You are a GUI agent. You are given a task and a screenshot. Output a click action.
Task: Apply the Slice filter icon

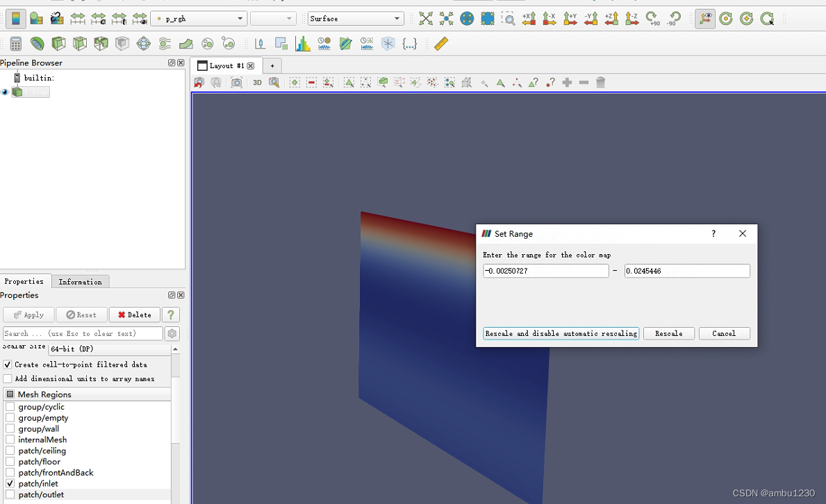coord(80,44)
